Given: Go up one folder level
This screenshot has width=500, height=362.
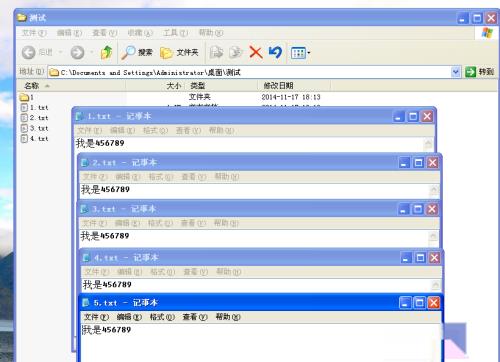Looking at the screenshot, I should pos(106,52).
